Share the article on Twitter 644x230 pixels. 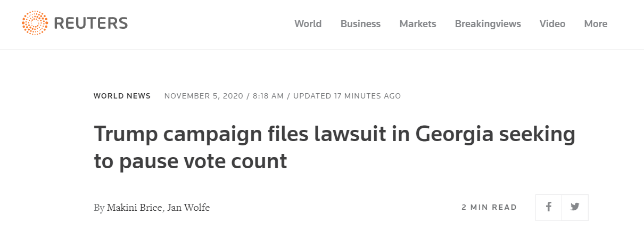[x=575, y=207]
